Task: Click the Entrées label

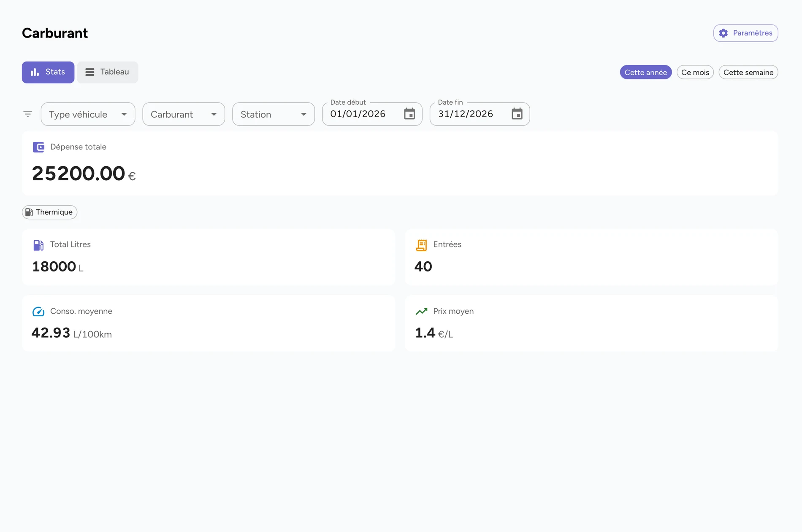Action: pyautogui.click(x=447, y=244)
